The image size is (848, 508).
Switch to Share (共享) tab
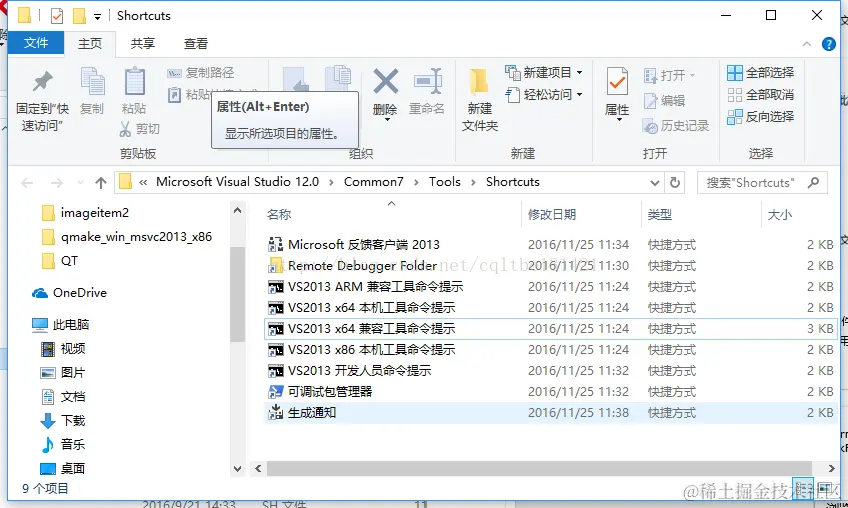tap(143, 43)
